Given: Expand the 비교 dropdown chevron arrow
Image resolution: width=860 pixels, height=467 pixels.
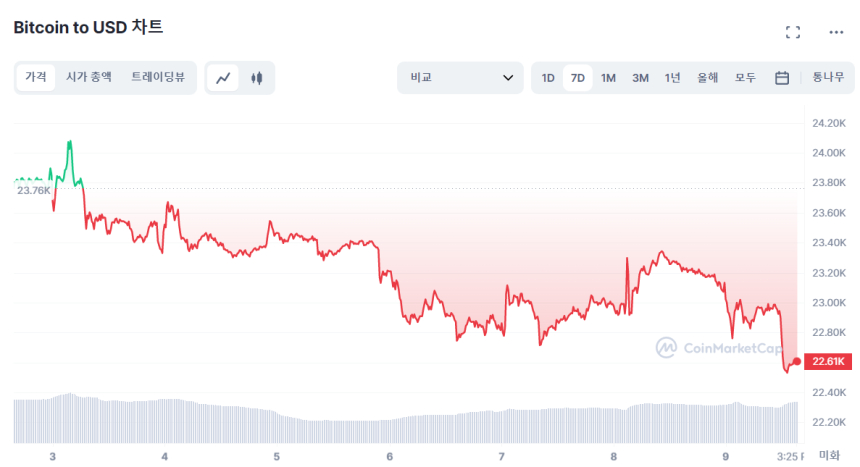Looking at the screenshot, I should [508, 78].
